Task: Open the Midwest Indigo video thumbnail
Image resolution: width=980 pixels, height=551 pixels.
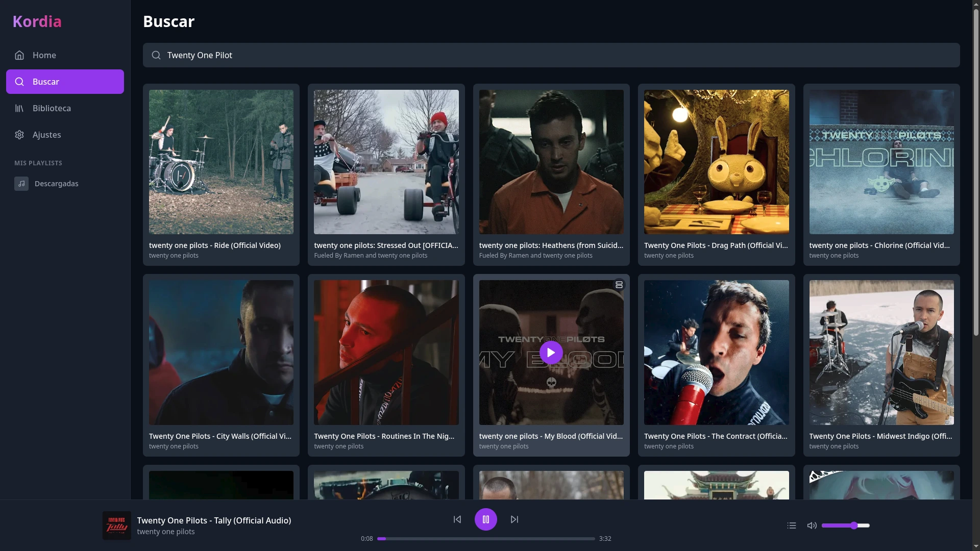Action: (x=881, y=353)
